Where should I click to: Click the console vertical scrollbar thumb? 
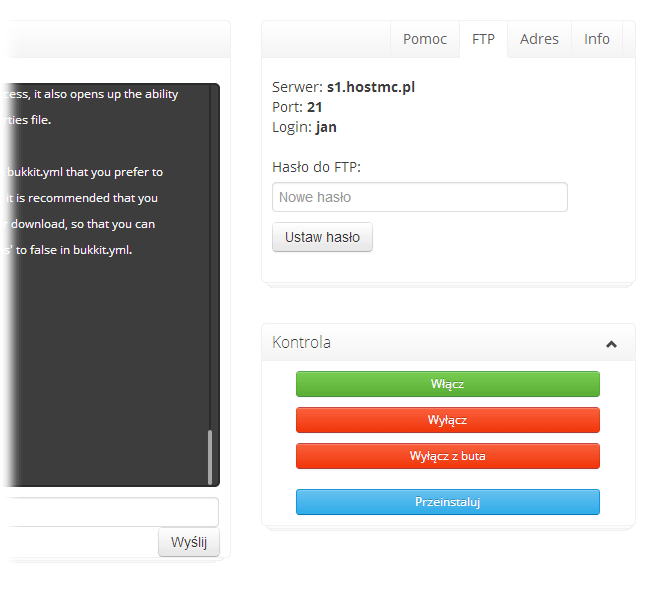click(210, 456)
